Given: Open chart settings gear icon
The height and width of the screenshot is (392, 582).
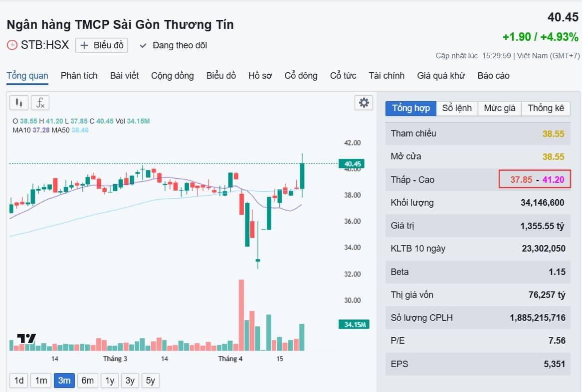Looking at the screenshot, I should [x=364, y=103].
